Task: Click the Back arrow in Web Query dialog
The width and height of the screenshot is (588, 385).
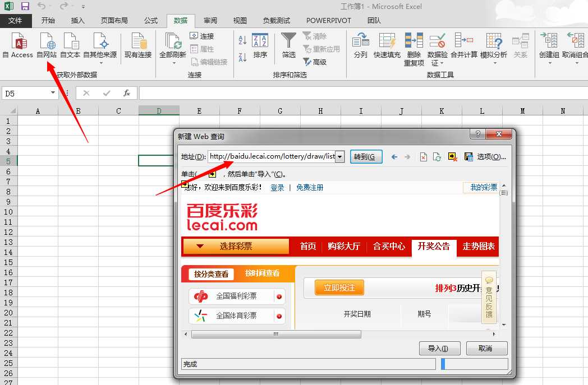Action: click(394, 157)
